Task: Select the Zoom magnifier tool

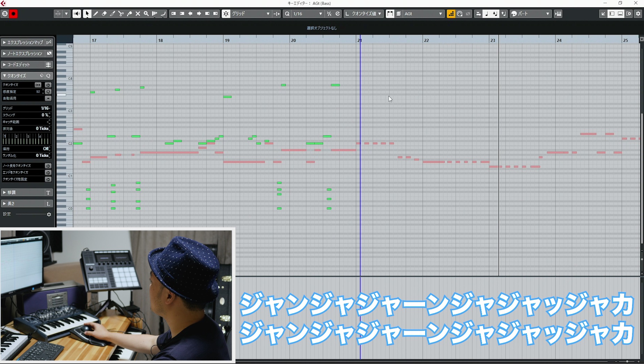Action: [146, 14]
